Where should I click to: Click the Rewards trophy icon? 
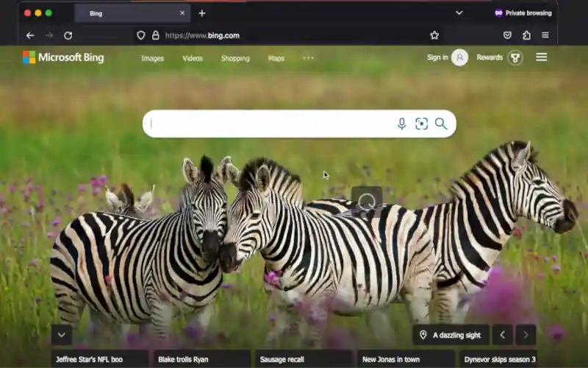(x=515, y=57)
